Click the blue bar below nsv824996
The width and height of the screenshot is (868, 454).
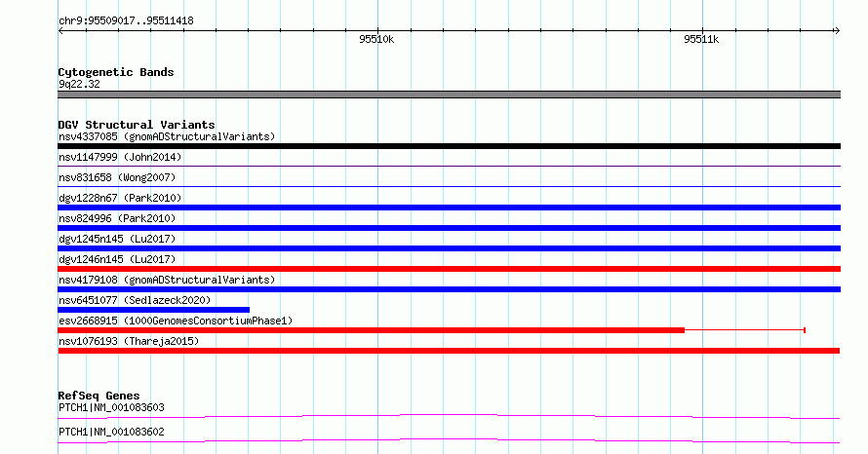coord(449,228)
